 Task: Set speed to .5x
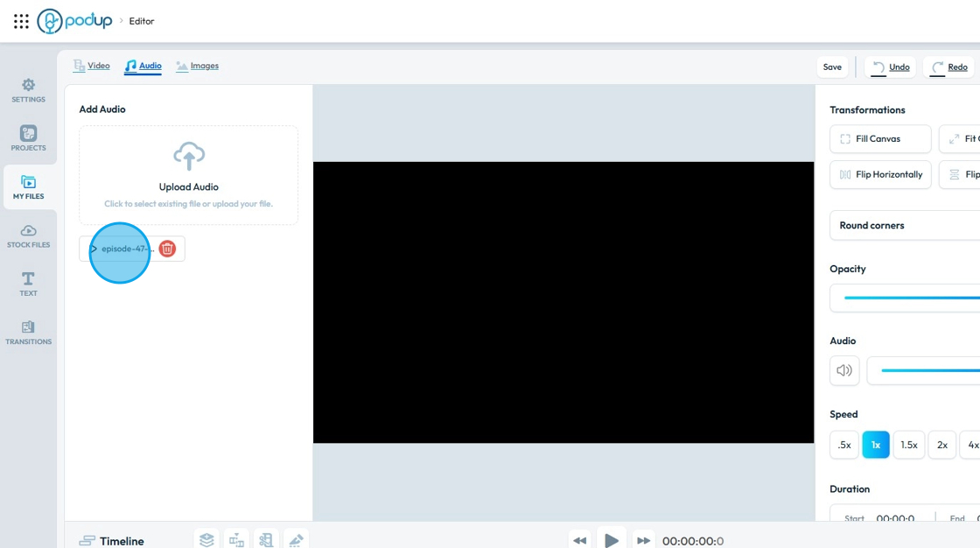[x=843, y=445]
